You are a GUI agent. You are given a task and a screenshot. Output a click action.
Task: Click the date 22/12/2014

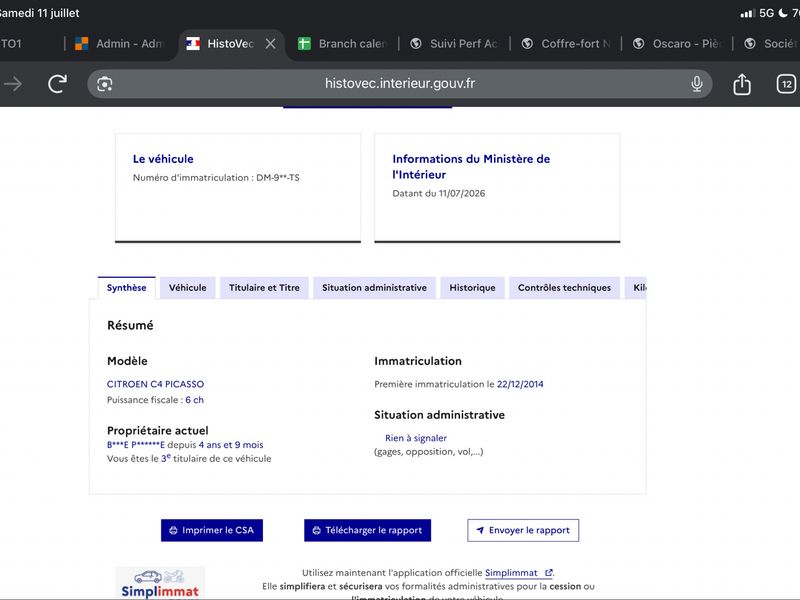coord(520,384)
